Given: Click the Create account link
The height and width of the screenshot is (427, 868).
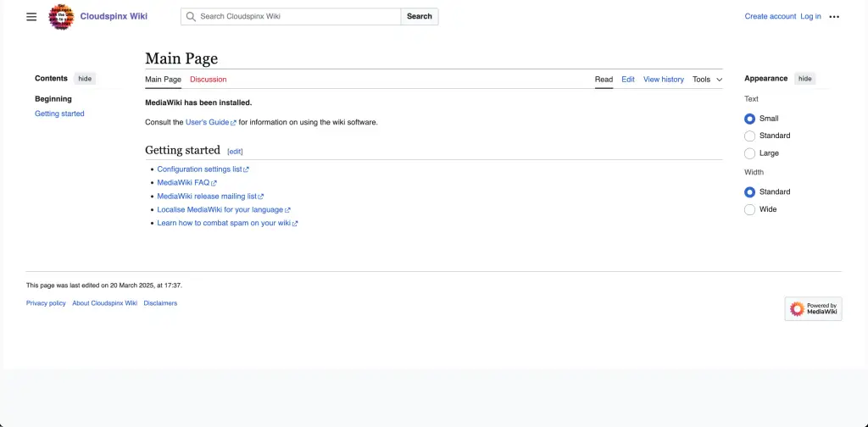Looking at the screenshot, I should (770, 17).
